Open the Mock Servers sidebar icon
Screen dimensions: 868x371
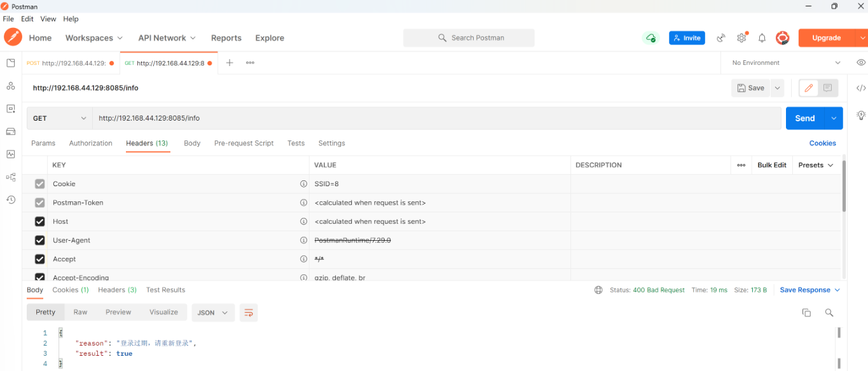coord(10,132)
